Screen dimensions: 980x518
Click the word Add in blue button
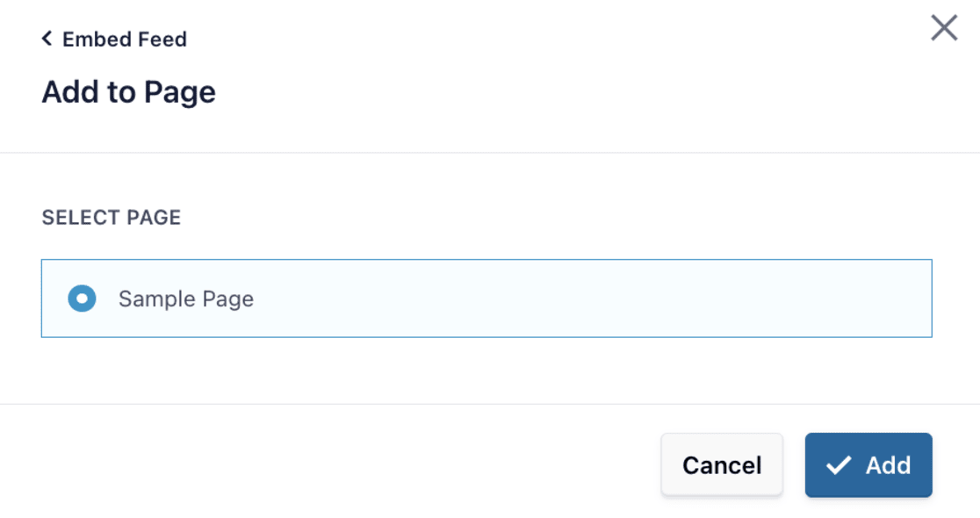click(888, 465)
